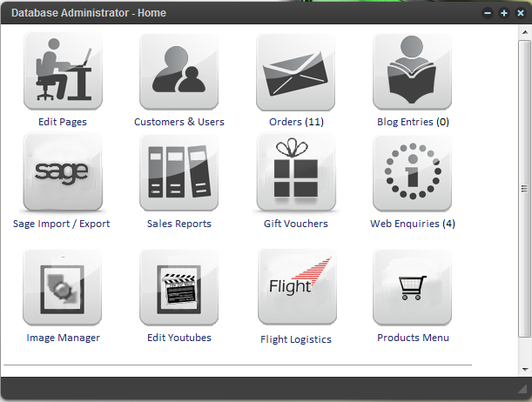532x402 pixels.
Task: Click the Customers & Users text link
Action: 179,122
